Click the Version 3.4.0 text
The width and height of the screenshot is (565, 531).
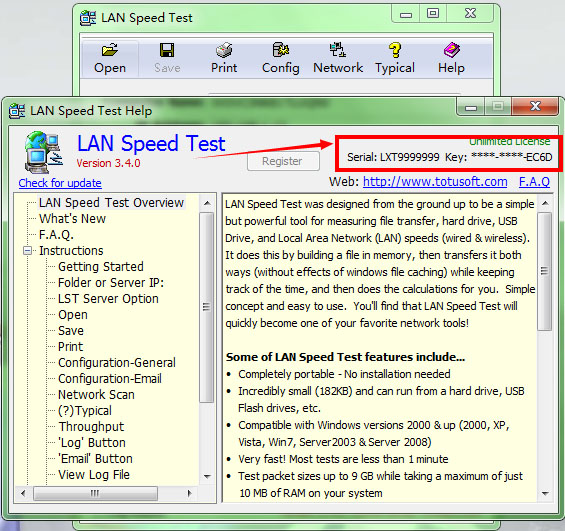(108, 163)
